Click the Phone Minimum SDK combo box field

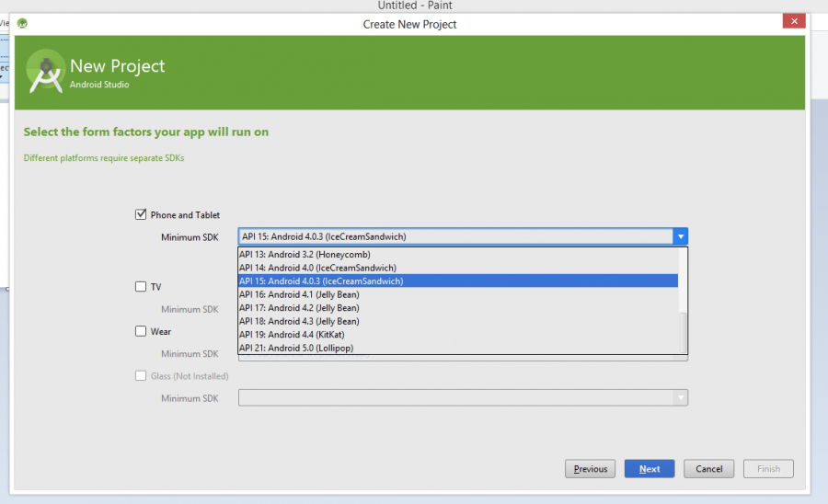(x=454, y=236)
